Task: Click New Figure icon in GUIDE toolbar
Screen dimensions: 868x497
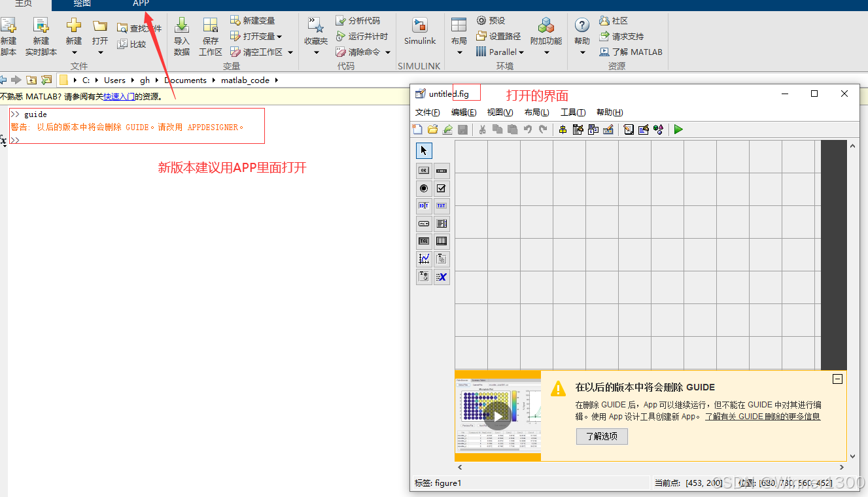Action: (x=417, y=129)
